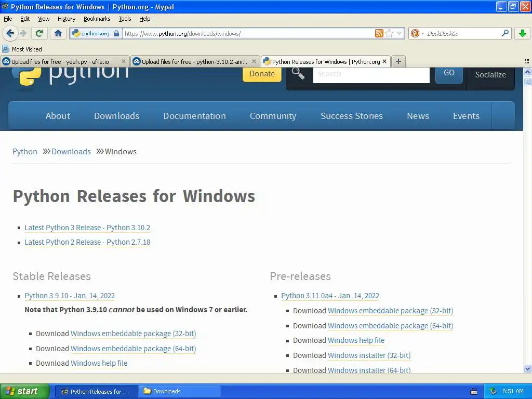The image size is (532, 399).
Task: Close the yeah.py ufile.io tab
Action: tap(124, 61)
